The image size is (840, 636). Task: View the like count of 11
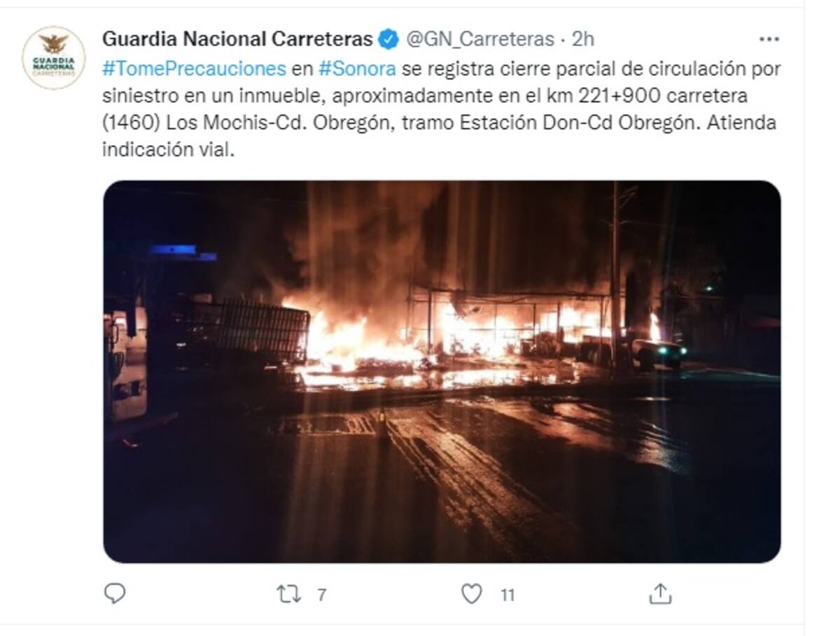507,595
